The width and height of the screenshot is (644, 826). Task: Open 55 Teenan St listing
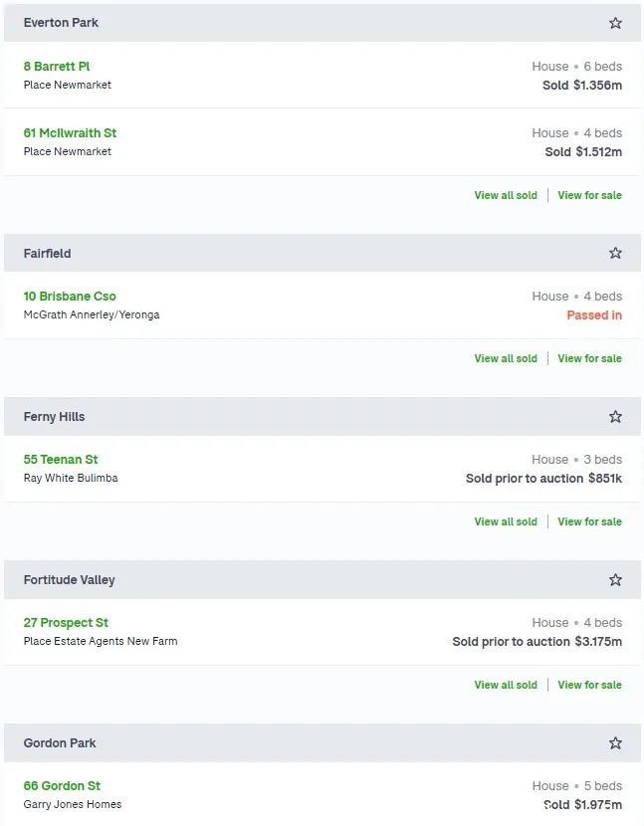[x=61, y=460]
